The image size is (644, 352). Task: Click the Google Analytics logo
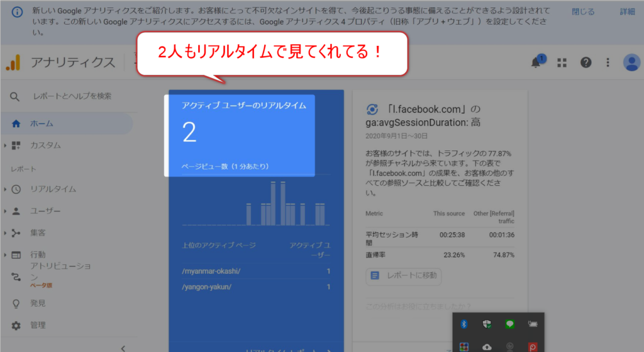click(13, 62)
